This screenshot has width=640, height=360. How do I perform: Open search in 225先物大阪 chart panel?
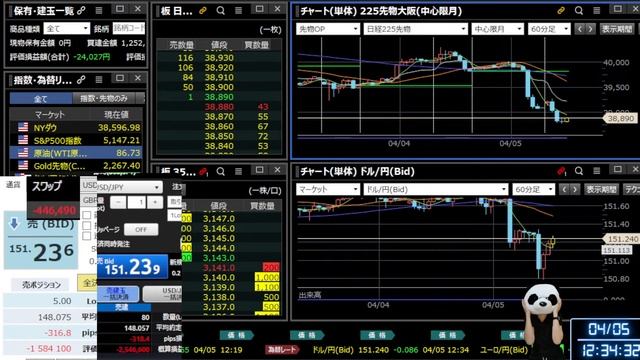coord(579,11)
